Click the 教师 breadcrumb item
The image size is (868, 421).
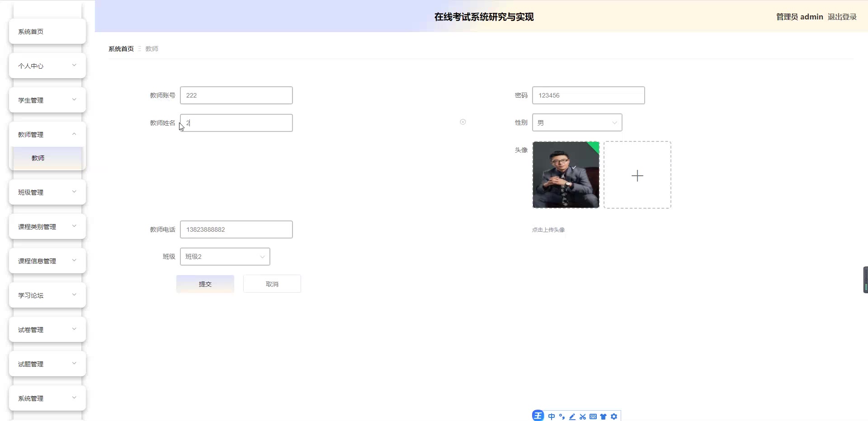[x=152, y=49]
